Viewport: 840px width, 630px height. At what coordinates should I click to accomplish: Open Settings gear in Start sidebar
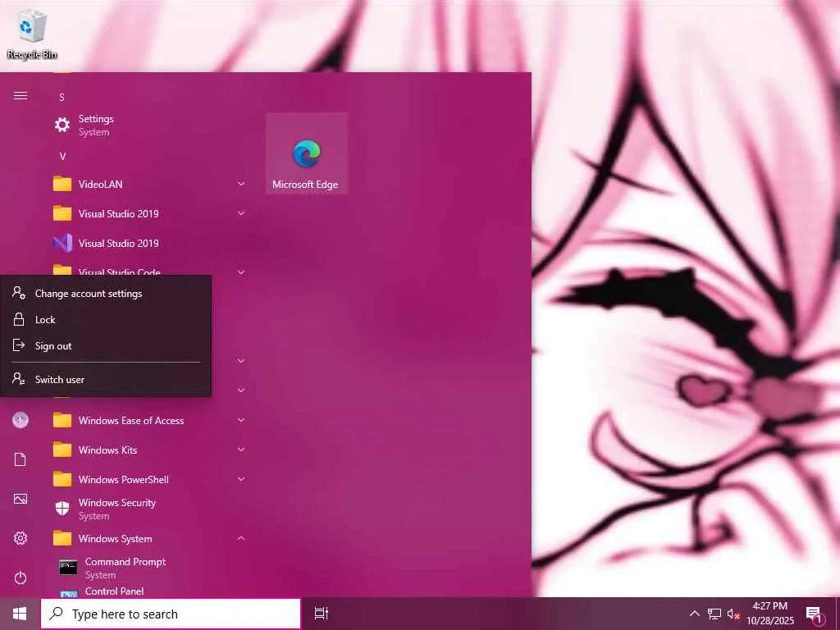(x=21, y=538)
